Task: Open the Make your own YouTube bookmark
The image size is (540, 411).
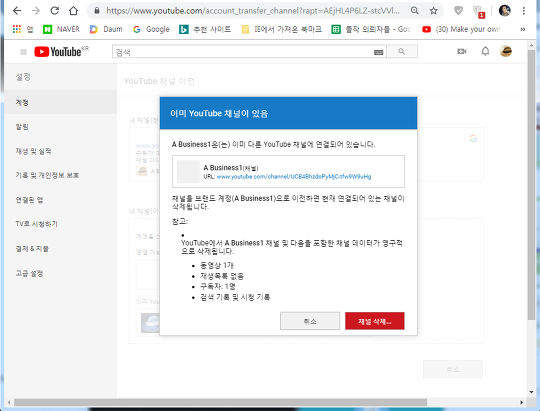Action: 461,29
